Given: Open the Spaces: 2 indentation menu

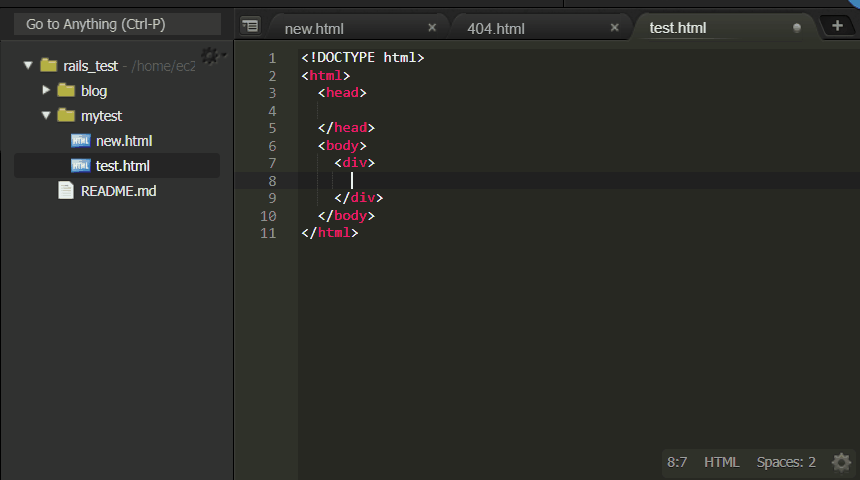Looking at the screenshot, I should [x=786, y=462].
